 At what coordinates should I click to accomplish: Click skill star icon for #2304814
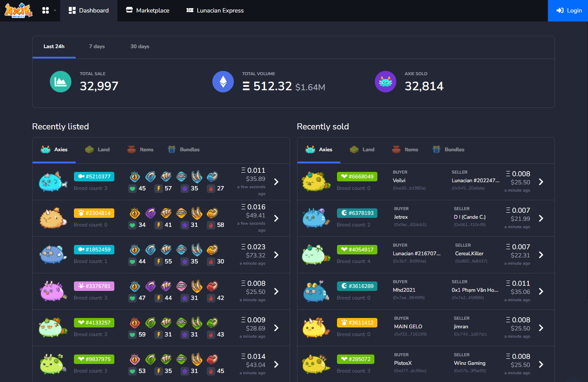(x=185, y=225)
